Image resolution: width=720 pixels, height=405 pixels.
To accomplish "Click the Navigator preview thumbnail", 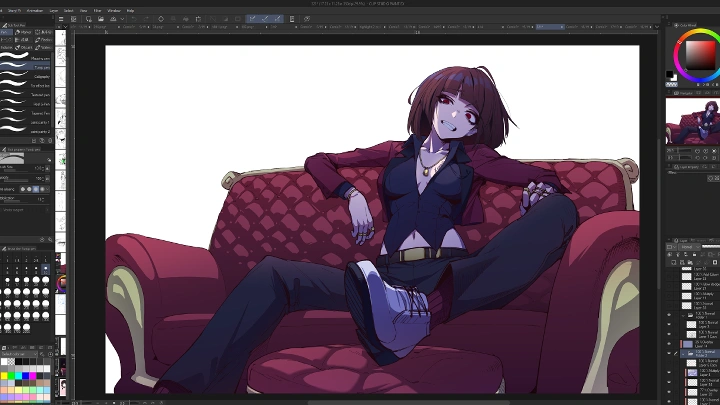I will [x=692, y=118].
